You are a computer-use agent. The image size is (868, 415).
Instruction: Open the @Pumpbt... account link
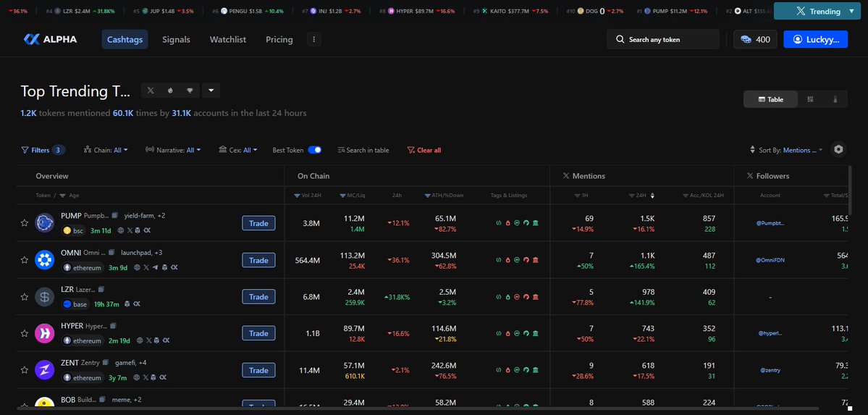770,223
